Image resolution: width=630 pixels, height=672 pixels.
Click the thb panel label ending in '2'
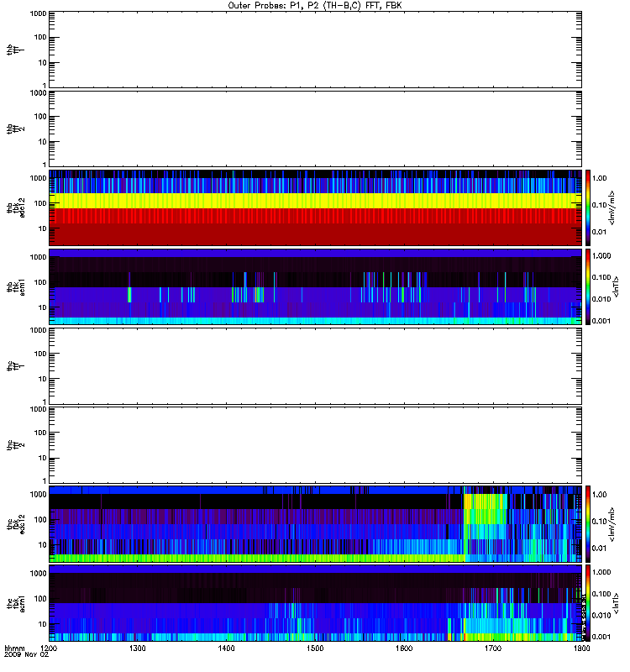click(x=16, y=129)
